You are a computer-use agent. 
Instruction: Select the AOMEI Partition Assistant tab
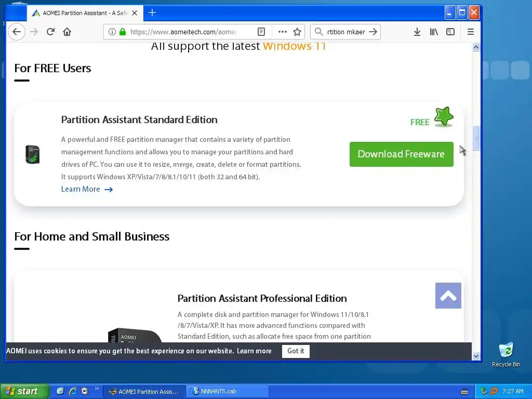click(x=85, y=13)
